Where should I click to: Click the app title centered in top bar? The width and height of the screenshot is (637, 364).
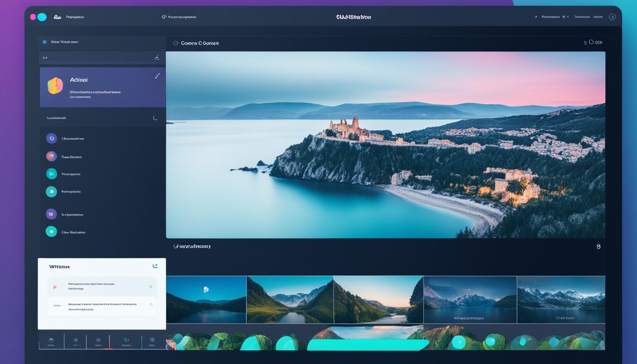pos(354,17)
